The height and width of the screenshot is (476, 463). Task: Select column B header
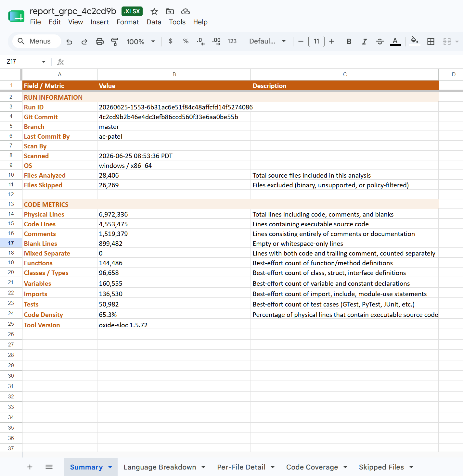(x=174, y=74)
